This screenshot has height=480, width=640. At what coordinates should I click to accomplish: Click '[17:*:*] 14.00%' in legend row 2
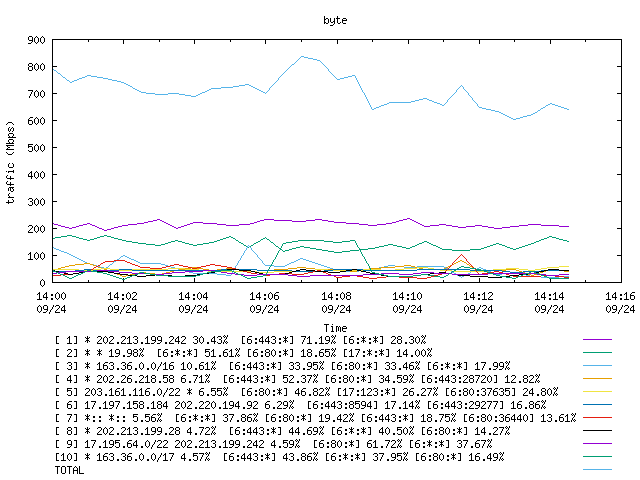click(x=387, y=353)
